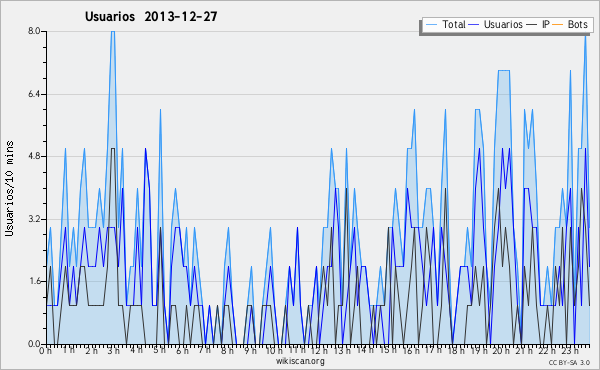The height and width of the screenshot is (370, 600).
Task: Click the '3 h' x-axis label
Action: coord(114,350)
